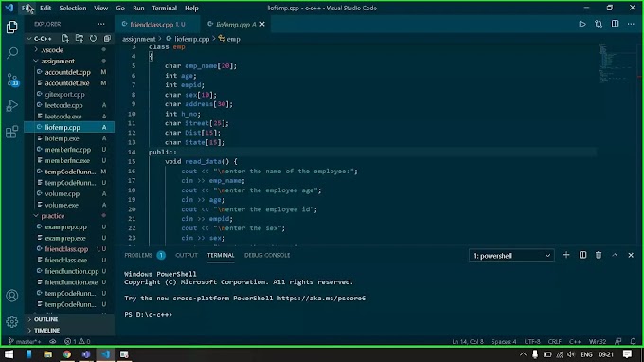Open the powershell terminal selector dropdown

[511, 256]
